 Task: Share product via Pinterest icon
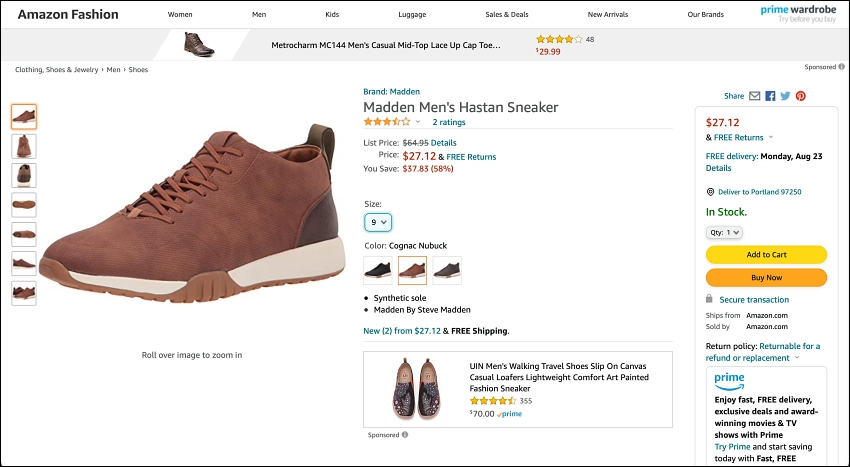coord(801,96)
